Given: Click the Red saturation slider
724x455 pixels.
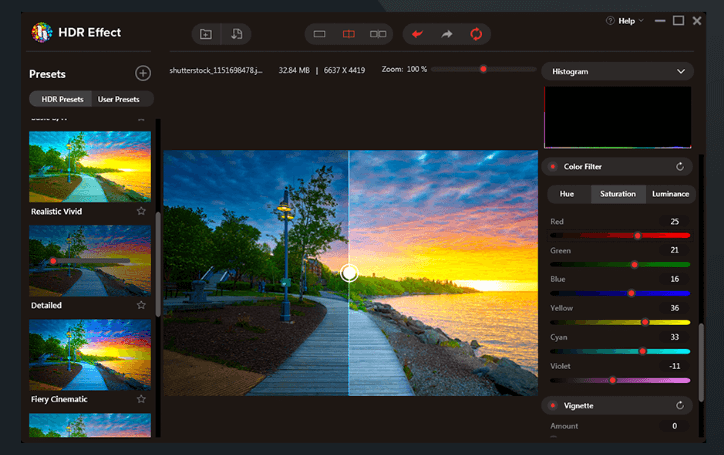Looking at the screenshot, I should [620, 236].
